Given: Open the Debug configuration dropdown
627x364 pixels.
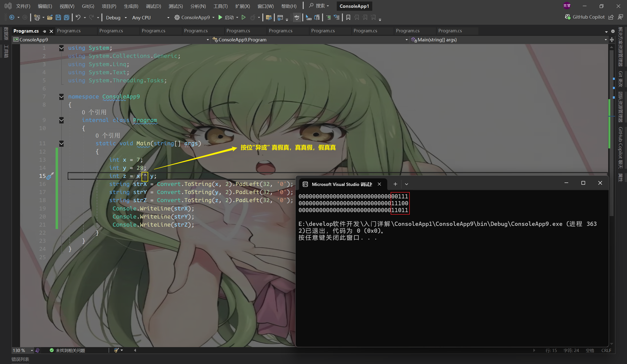Looking at the screenshot, I should click(116, 17).
